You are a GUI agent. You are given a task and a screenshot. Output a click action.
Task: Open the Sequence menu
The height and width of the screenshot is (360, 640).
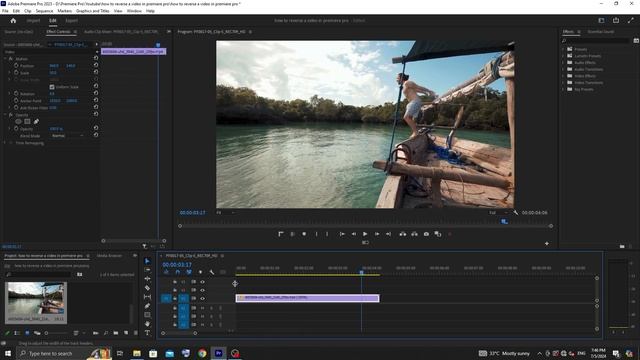click(x=44, y=11)
